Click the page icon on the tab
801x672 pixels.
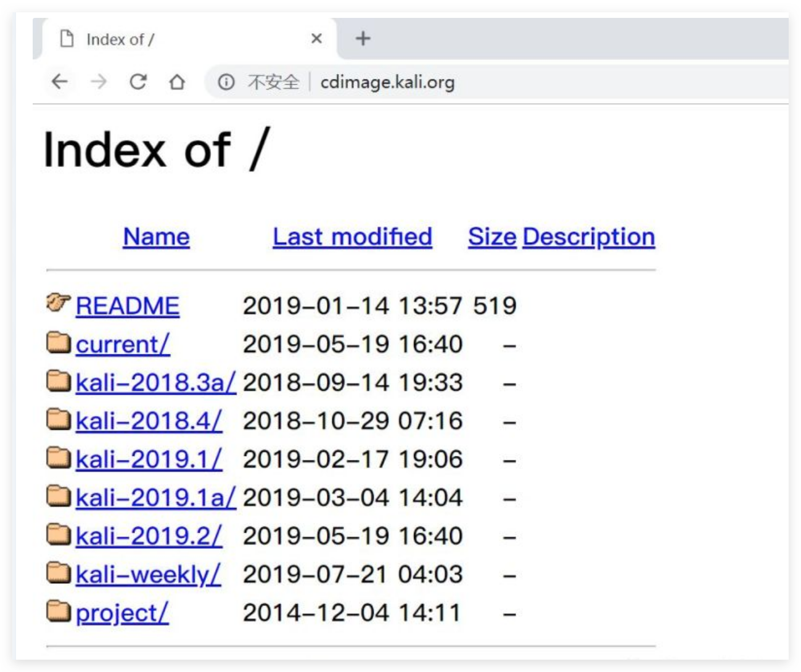[67, 39]
